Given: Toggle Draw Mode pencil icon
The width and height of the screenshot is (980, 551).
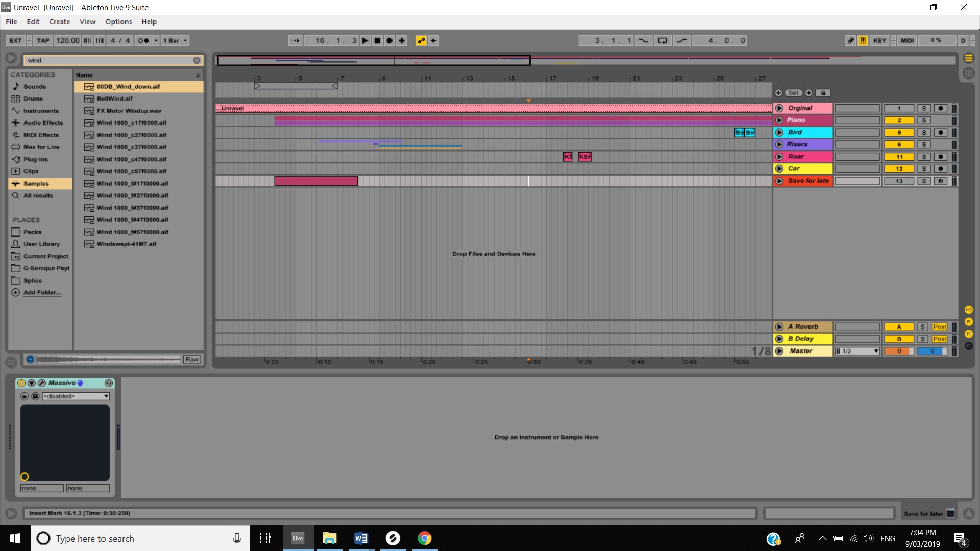Looking at the screenshot, I should point(850,41).
